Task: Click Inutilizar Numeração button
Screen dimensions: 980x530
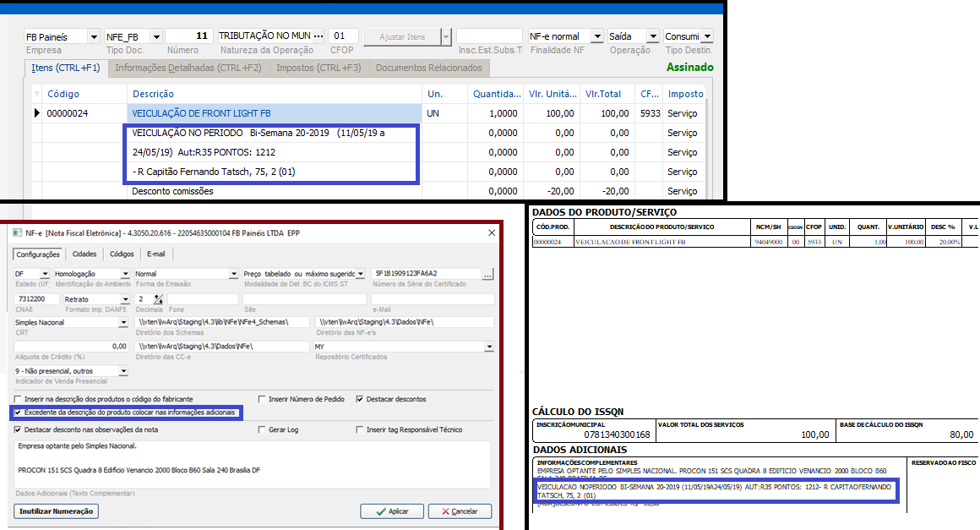Action: [57, 511]
